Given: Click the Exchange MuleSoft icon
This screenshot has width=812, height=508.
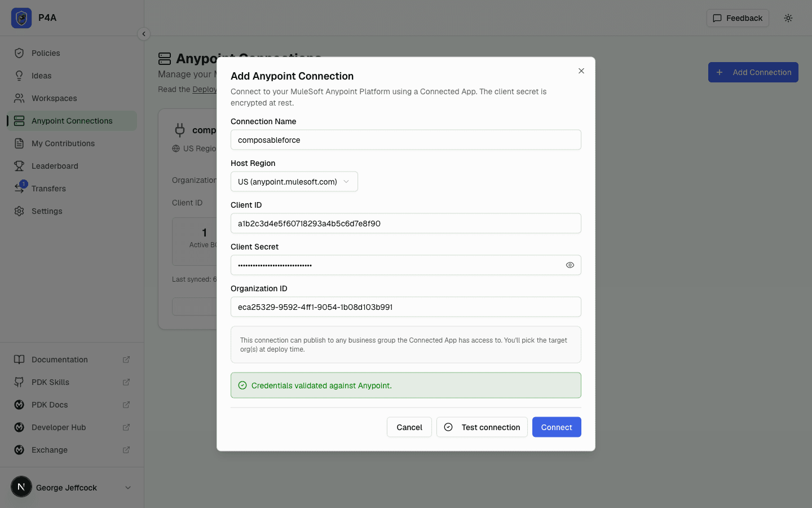Looking at the screenshot, I should [x=19, y=450].
